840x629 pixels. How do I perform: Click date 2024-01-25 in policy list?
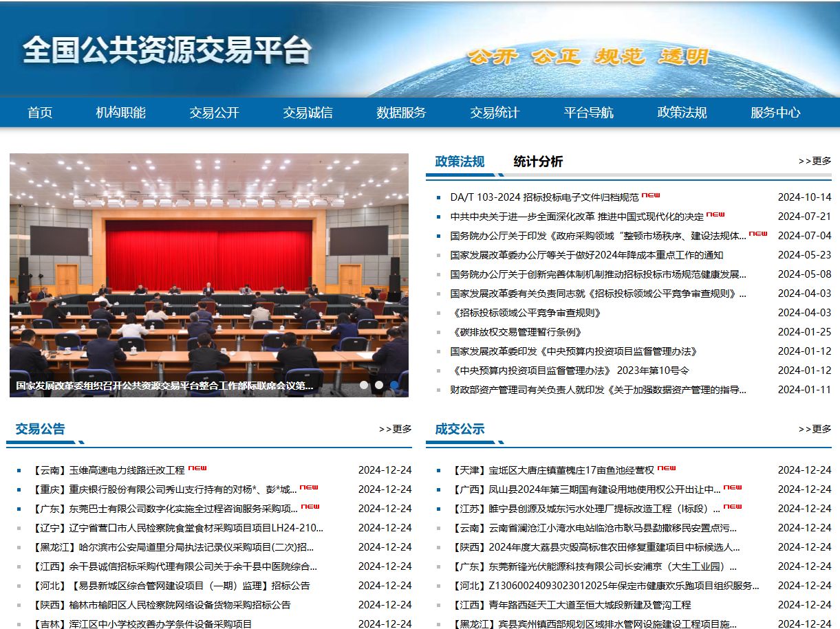pyautogui.click(x=804, y=332)
